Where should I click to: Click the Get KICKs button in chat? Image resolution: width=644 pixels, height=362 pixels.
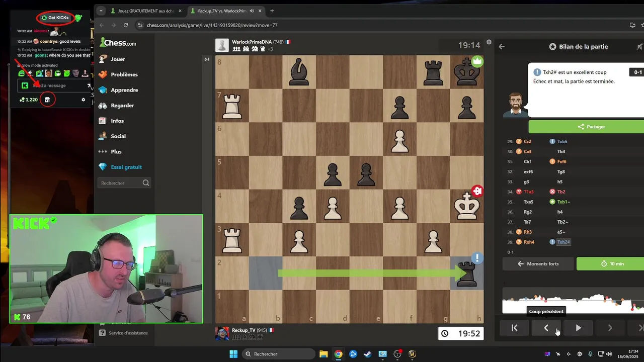point(55,18)
